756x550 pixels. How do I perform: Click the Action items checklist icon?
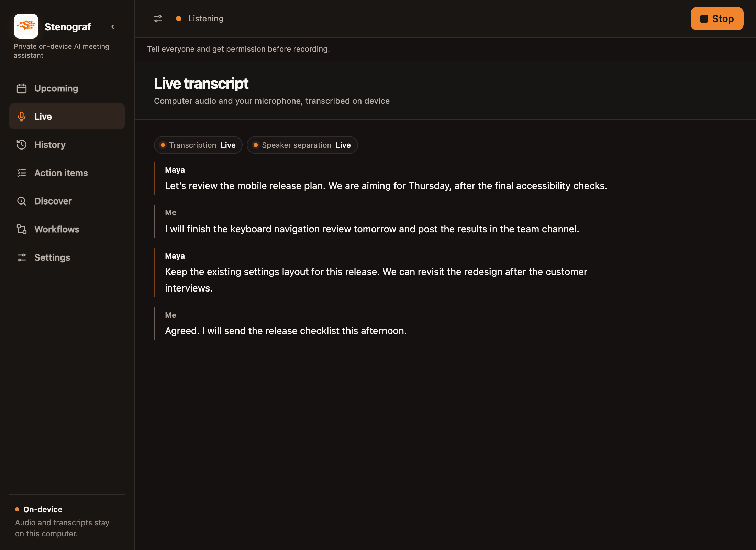[x=22, y=173]
